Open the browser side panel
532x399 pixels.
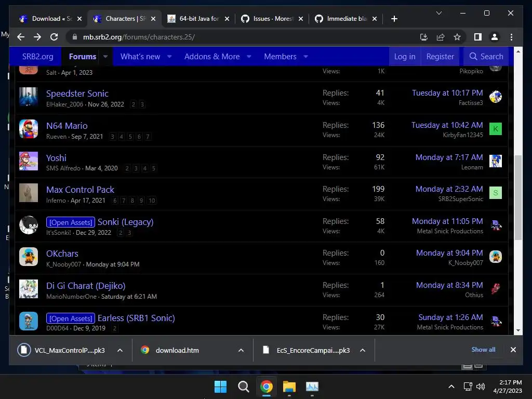[478, 37]
